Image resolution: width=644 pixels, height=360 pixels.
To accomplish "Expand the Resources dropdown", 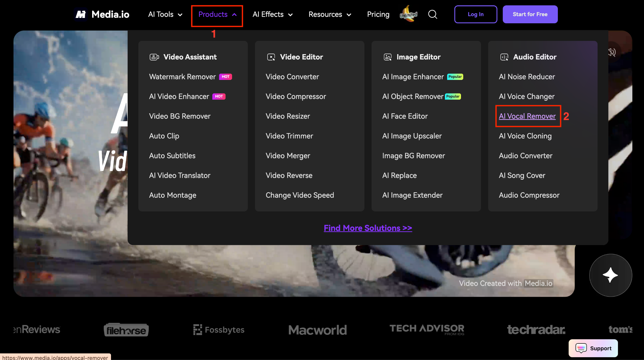I will tap(330, 14).
